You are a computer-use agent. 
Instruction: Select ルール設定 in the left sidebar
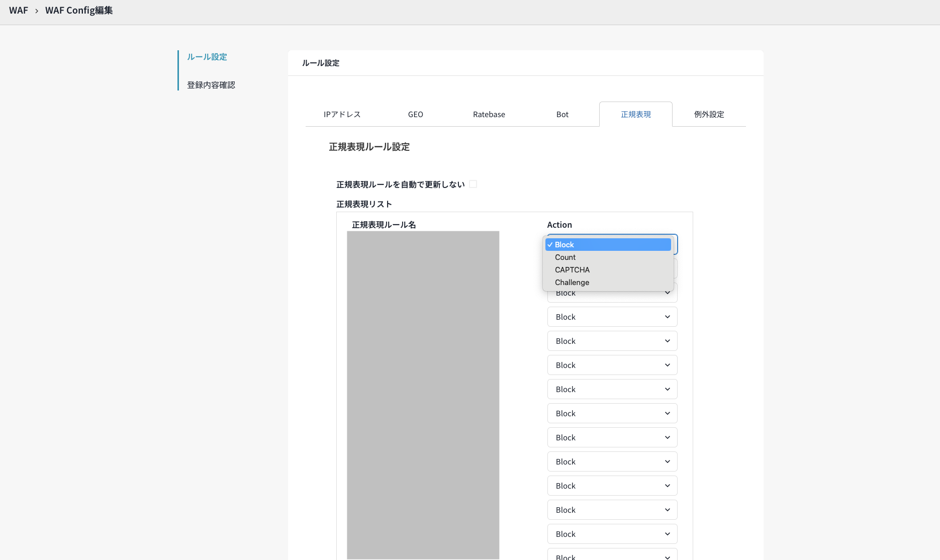coord(207,57)
